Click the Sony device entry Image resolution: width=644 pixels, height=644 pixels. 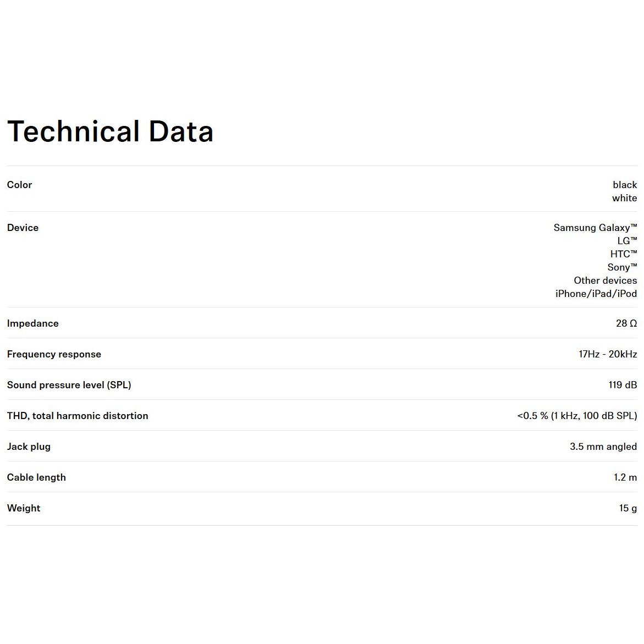[622, 267]
